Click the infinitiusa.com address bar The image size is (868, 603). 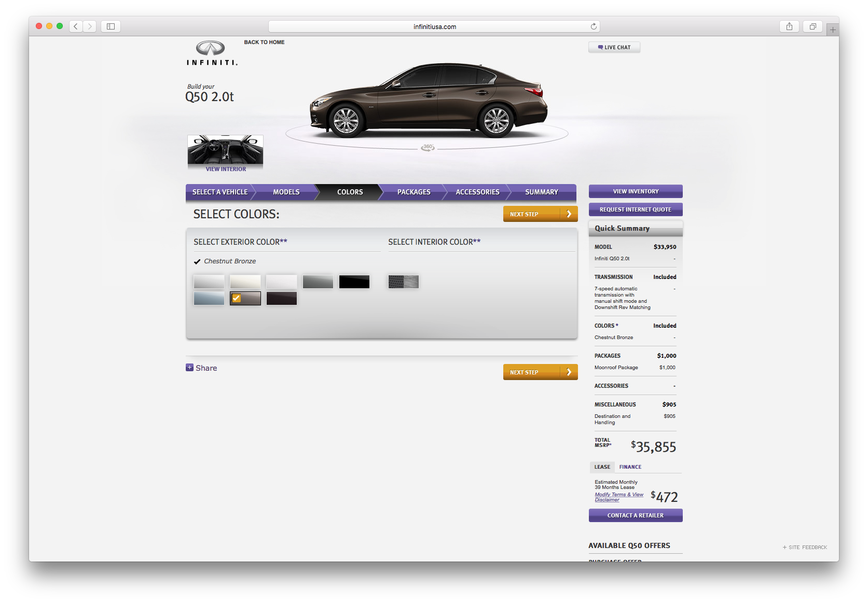(x=434, y=26)
